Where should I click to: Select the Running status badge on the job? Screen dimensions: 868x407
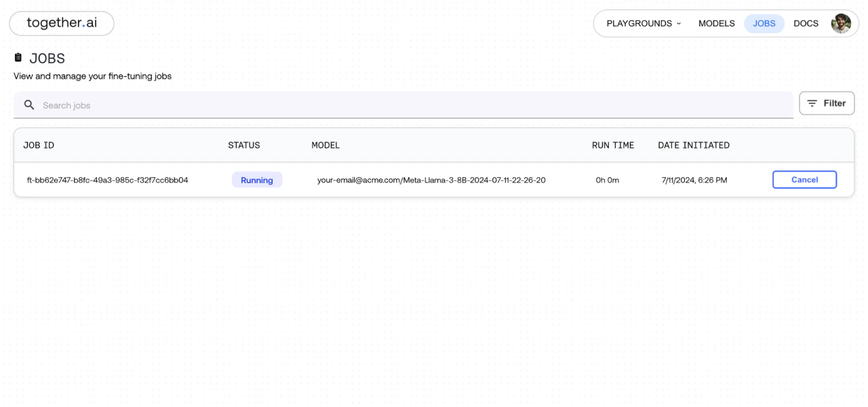point(256,180)
